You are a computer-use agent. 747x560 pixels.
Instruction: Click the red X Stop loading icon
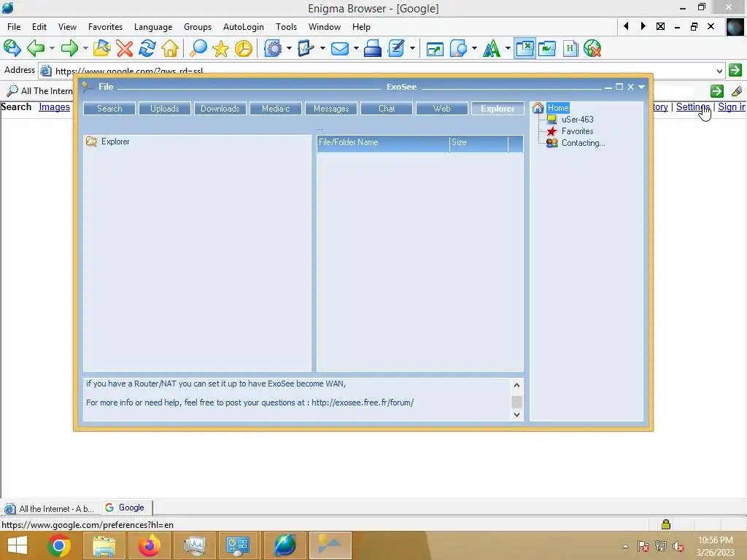click(x=124, y=48)
